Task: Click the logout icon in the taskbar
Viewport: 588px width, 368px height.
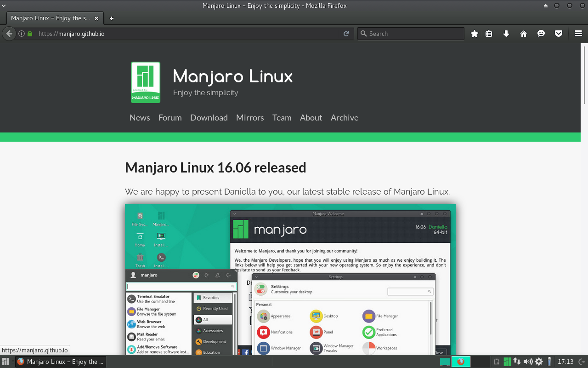Action: point(582,362)
